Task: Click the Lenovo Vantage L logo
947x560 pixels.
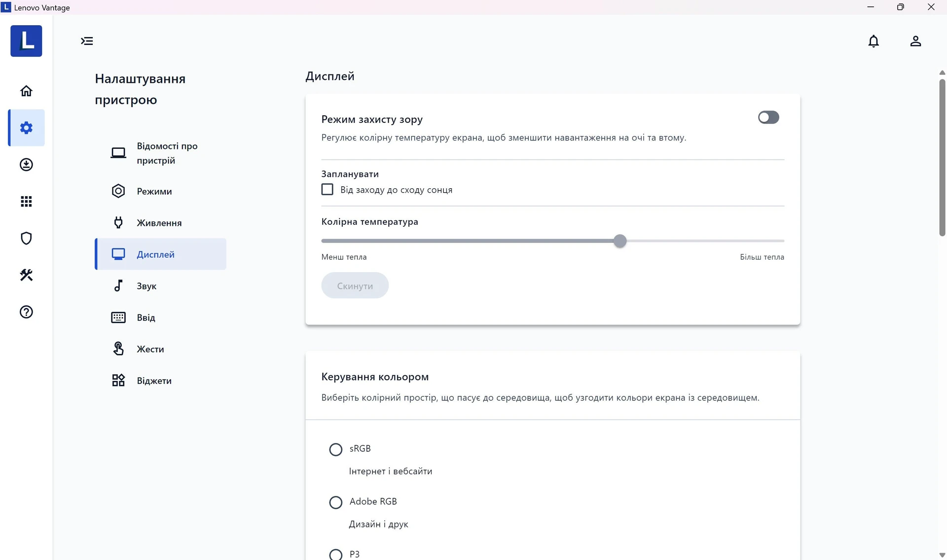Action: (26, 41)
